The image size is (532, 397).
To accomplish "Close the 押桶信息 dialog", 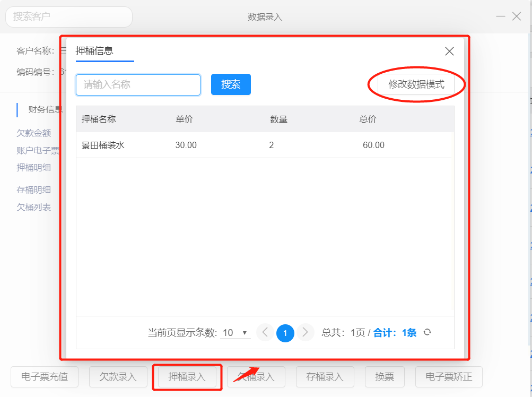I will 449,51.
